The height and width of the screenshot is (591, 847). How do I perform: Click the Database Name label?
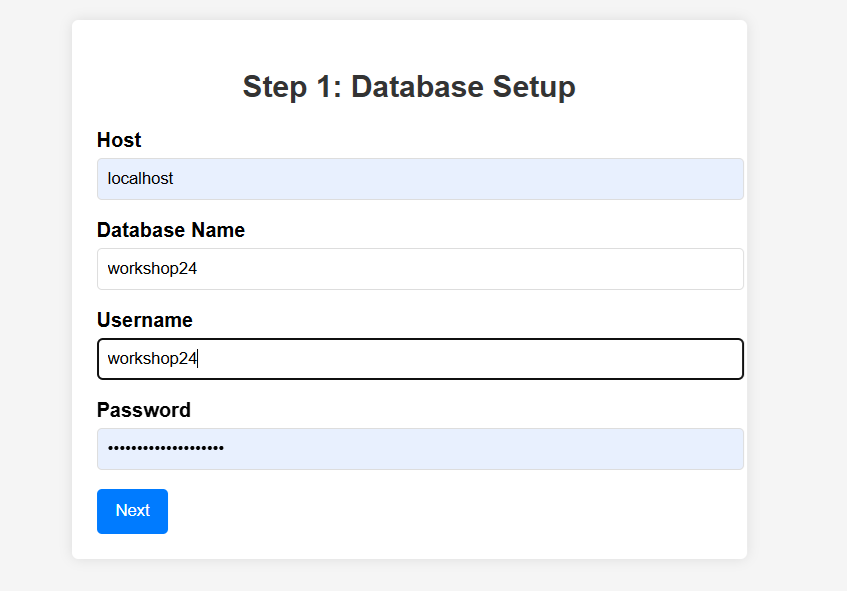click(171, 230)
